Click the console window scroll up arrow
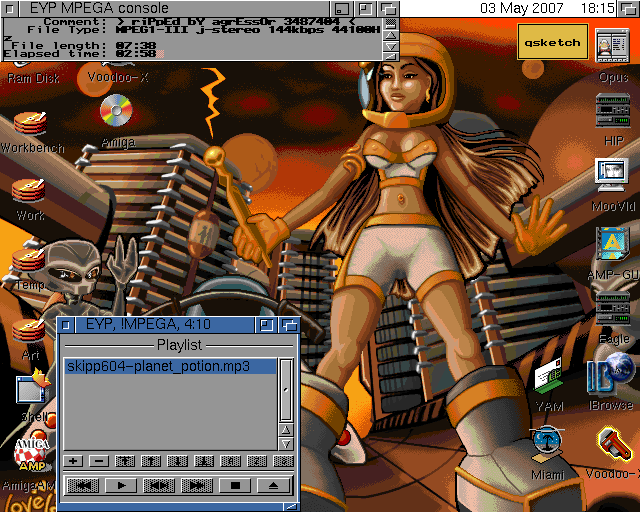The image size is (640, 512). tap(391, 36)
